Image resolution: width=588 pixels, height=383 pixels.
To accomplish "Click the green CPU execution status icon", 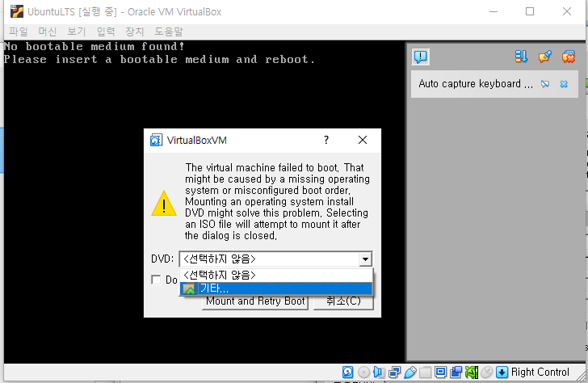I will (x=472, y=372).
